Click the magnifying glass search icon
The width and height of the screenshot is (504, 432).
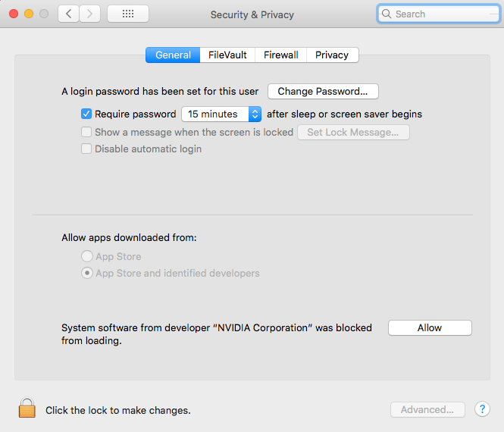387,14
